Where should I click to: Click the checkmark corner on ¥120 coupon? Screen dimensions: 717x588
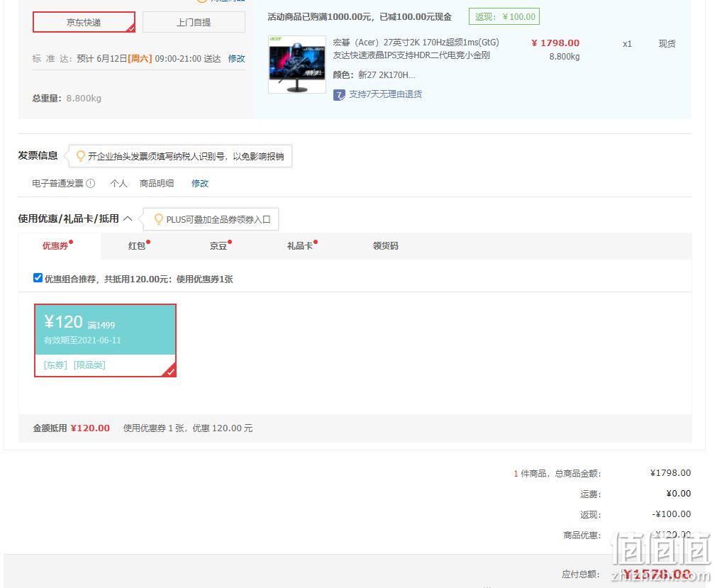[170, 371]
